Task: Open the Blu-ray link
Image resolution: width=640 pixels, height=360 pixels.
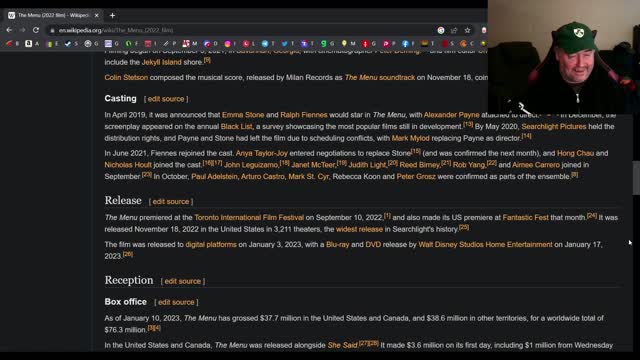Action: (338, 244)
